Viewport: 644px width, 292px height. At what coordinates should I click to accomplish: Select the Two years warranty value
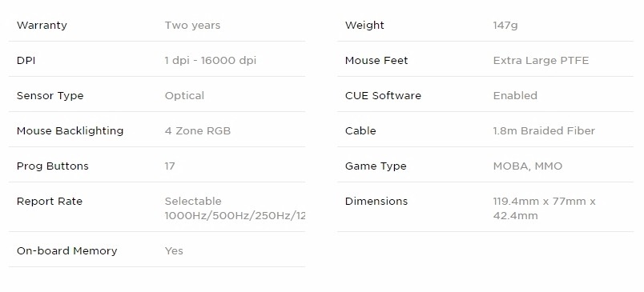(x=192, y=26)
